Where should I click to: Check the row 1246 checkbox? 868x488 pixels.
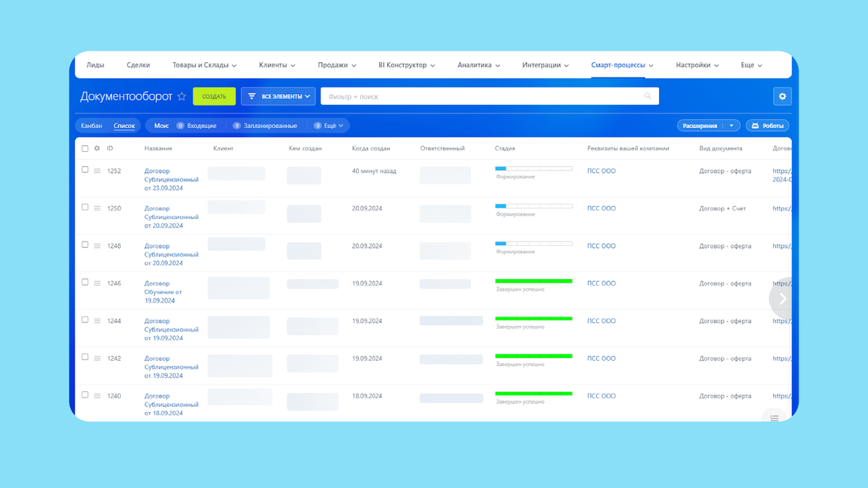point(85,282)
